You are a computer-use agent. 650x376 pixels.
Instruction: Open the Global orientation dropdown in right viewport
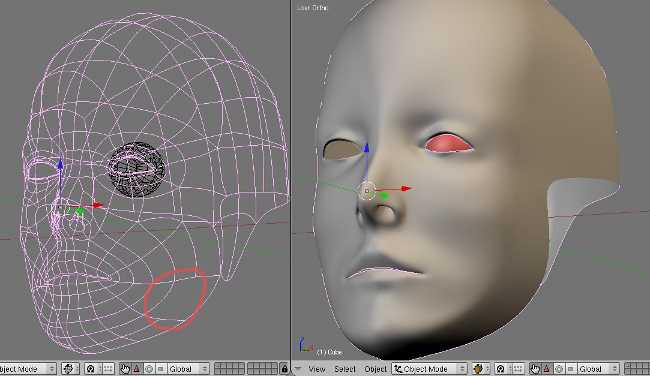tap(599, 369)
